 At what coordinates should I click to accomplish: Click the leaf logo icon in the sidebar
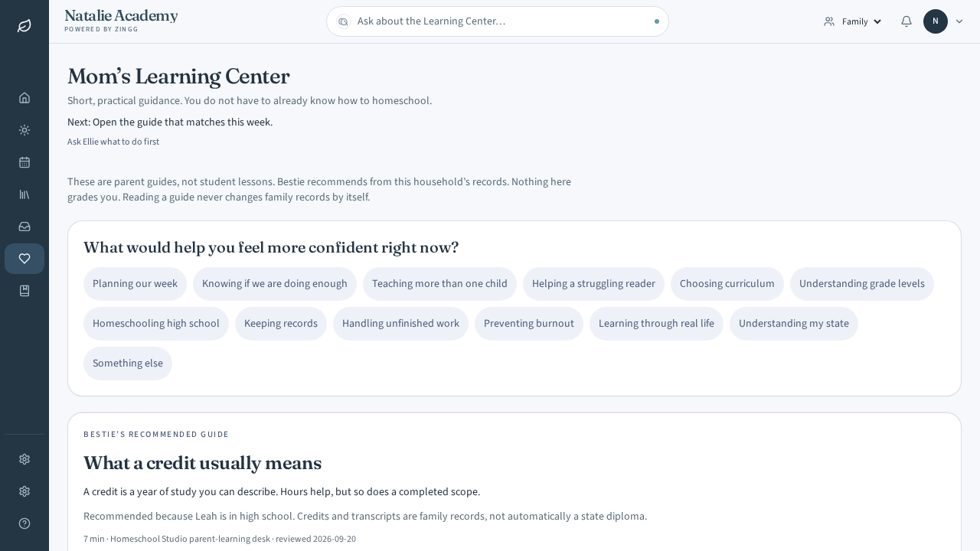(x=24, y=26)
